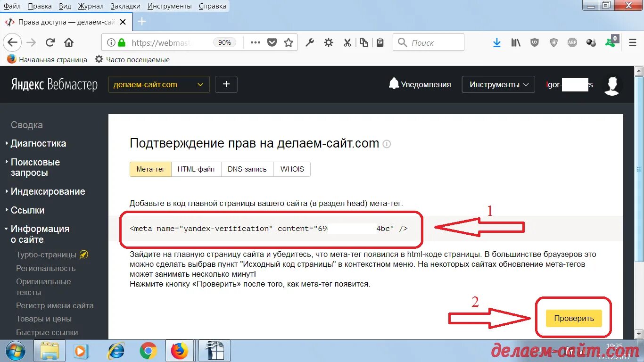Open downloads with the blue arrow icon
This screenshot has width=644, height=362.
pyautogui.click(x=496, y=42)
